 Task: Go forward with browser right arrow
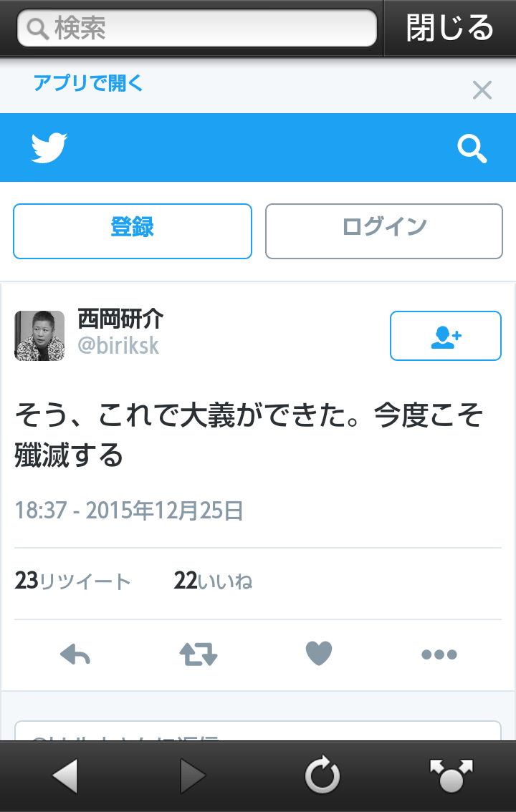[x=193, y=775]
